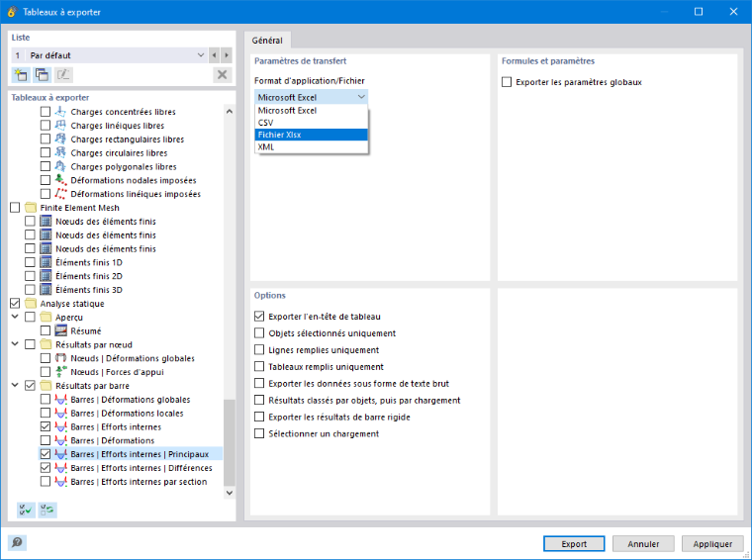Screen dimensions: 752x560
Task: Click the Appliquer button
Action: click(712, 544)
